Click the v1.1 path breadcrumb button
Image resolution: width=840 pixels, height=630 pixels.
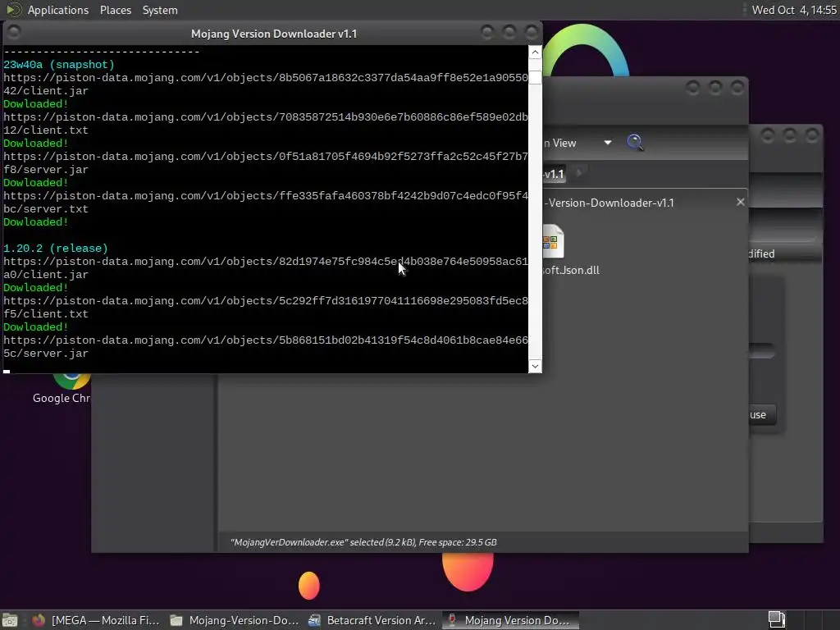pyautogui.click(x=554, y=174)
